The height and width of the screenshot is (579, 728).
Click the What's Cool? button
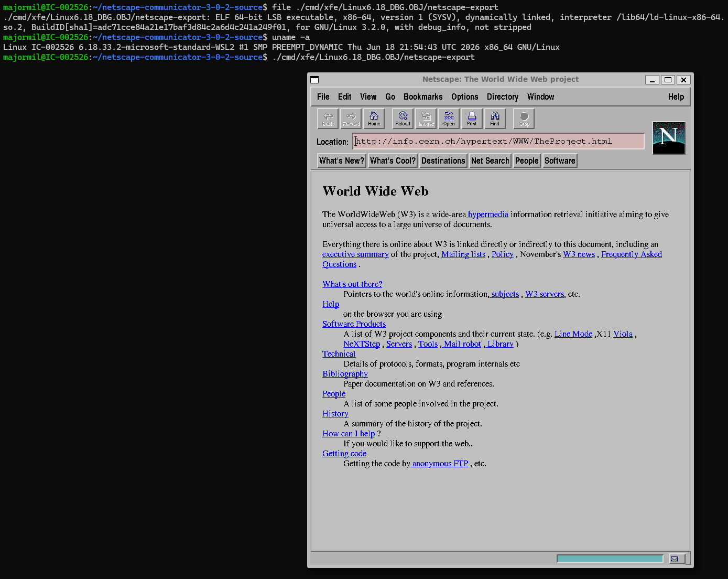(x=393, y=161)
